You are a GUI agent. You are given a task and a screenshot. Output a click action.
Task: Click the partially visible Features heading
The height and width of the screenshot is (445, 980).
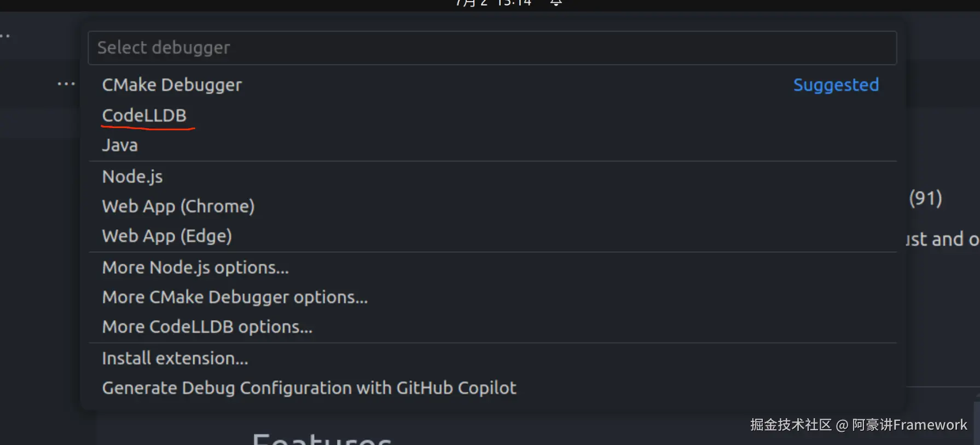[322, 439]
